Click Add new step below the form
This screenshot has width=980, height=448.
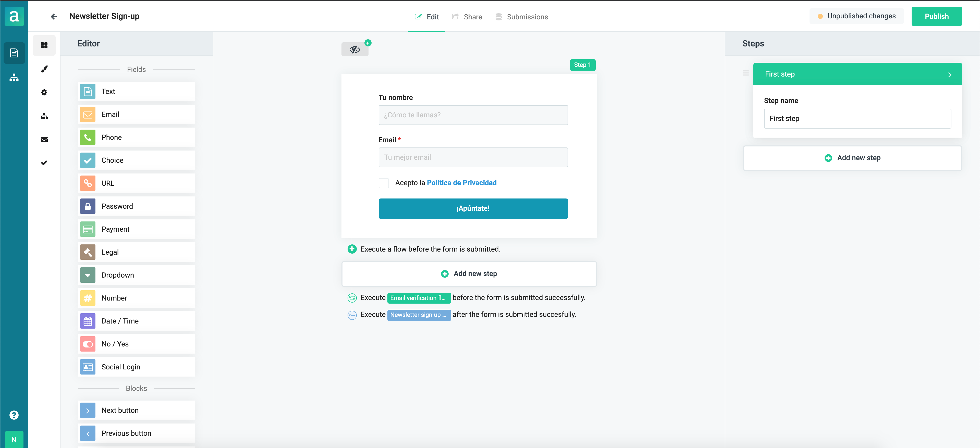[469, 274]
